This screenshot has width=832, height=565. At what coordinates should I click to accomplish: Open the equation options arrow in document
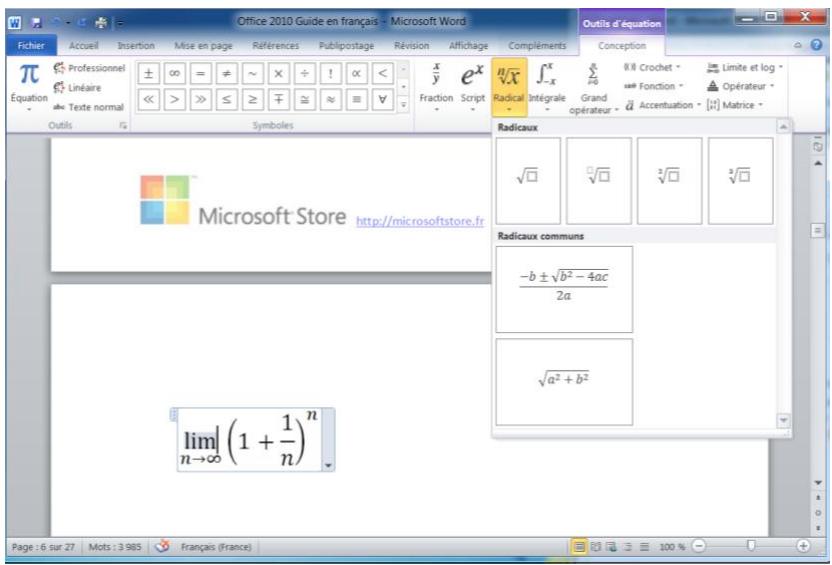328,466
